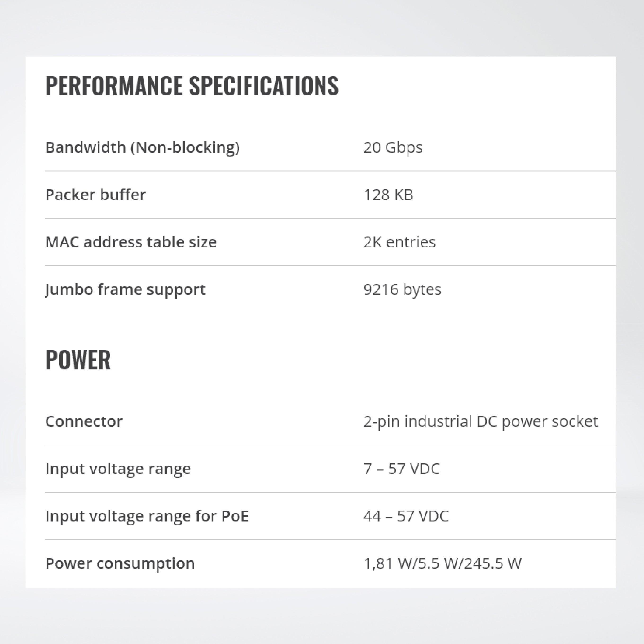Select the 128 KB buffer value
Screen dimensions: 644x644
pyautogui.click(x=388, y=195)
